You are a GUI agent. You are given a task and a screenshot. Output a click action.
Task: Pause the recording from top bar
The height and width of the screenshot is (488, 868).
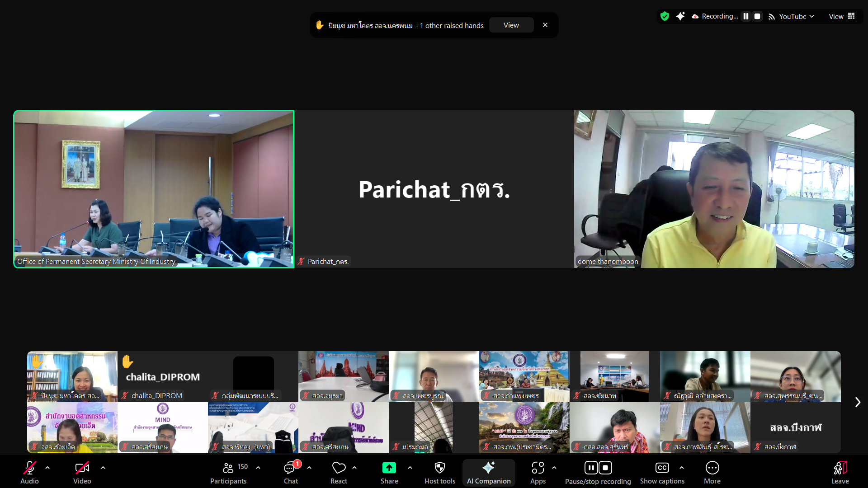click(x=746, y=16)
